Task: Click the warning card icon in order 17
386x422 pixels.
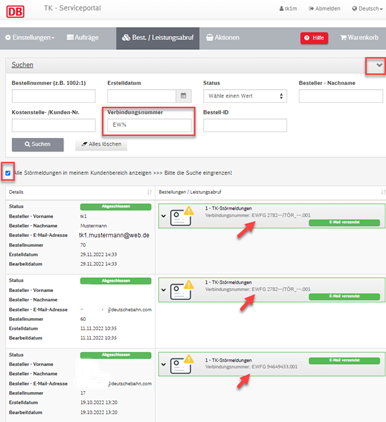Action: 182,364
